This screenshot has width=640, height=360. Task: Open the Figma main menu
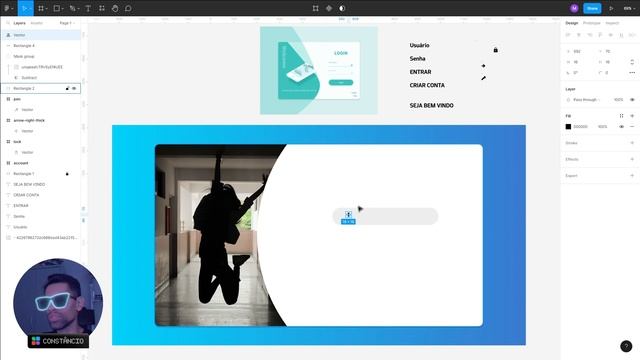pos(7,8)
